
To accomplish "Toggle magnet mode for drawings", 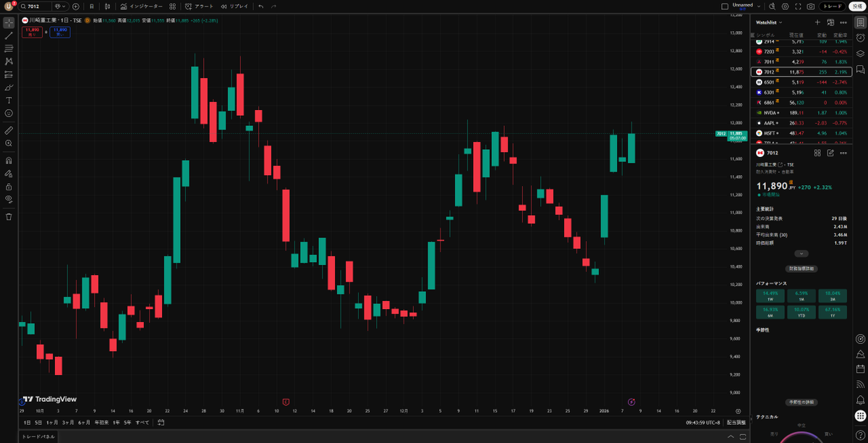I will pyautogui.click(x=9, y=161).
